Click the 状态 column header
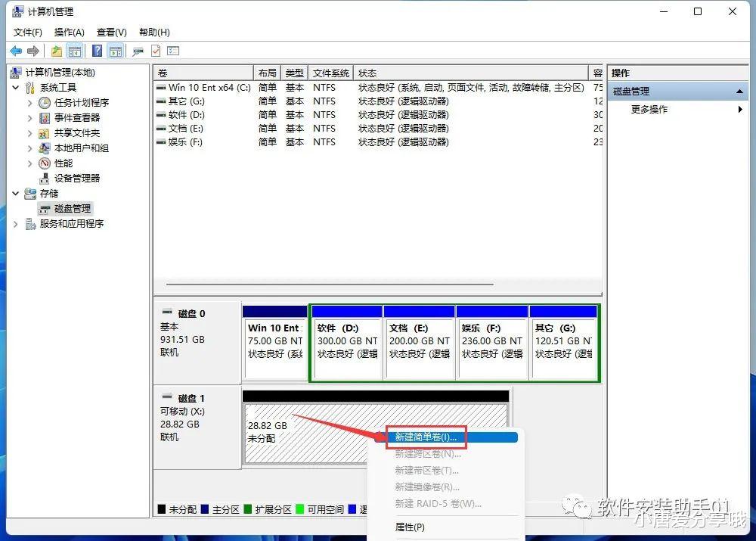The image size is (756, 541). coord(470,73)
